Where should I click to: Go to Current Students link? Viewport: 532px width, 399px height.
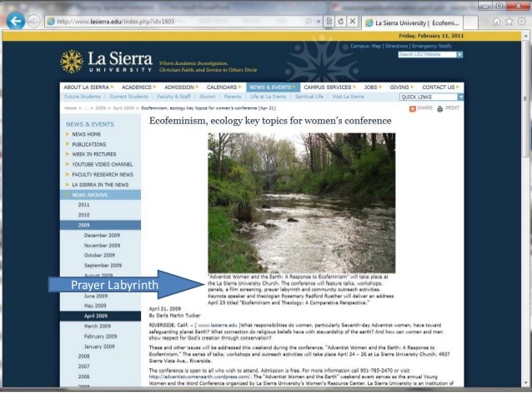(129, 97)
